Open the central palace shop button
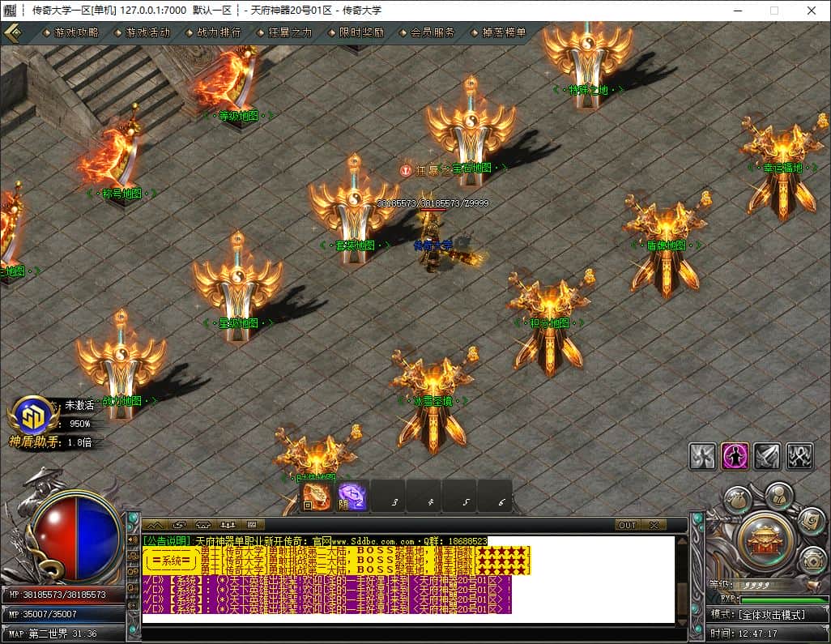831x644 pixels. click(x=765, y=542)
